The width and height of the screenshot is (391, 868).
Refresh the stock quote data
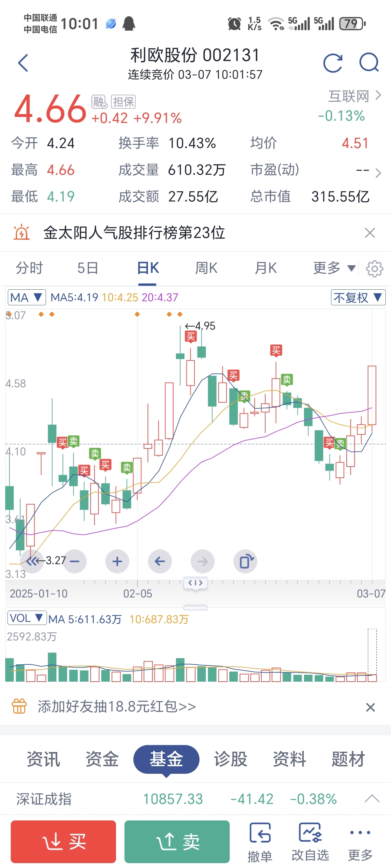tap(333, 63)
